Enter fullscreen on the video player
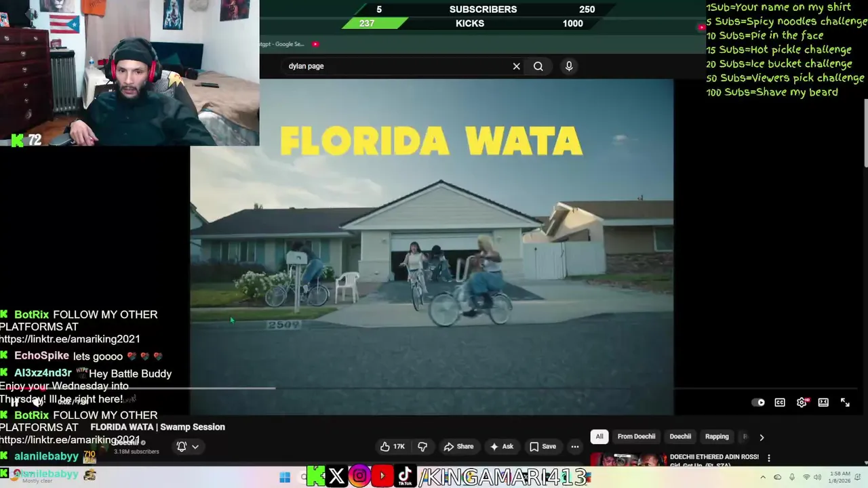 click(x=845, y=403)
